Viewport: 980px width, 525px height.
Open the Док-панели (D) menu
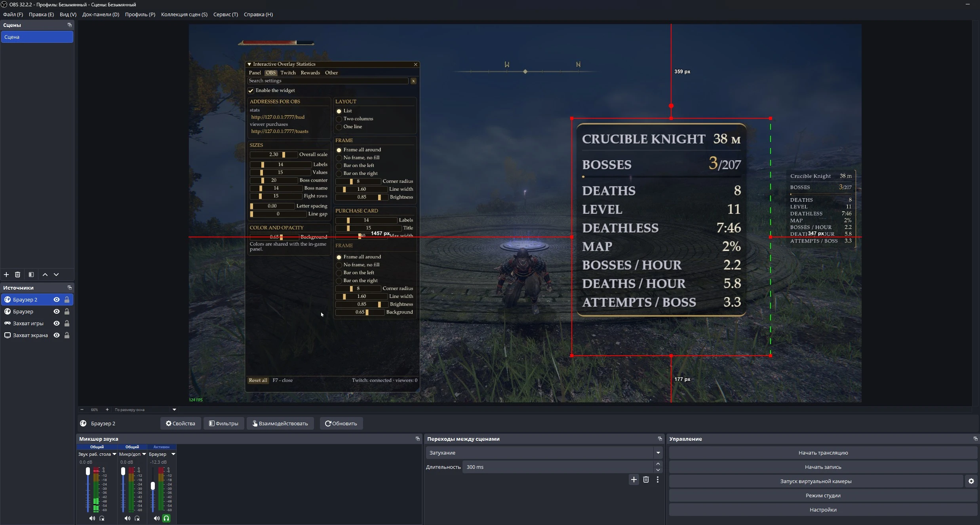point(101,15)
